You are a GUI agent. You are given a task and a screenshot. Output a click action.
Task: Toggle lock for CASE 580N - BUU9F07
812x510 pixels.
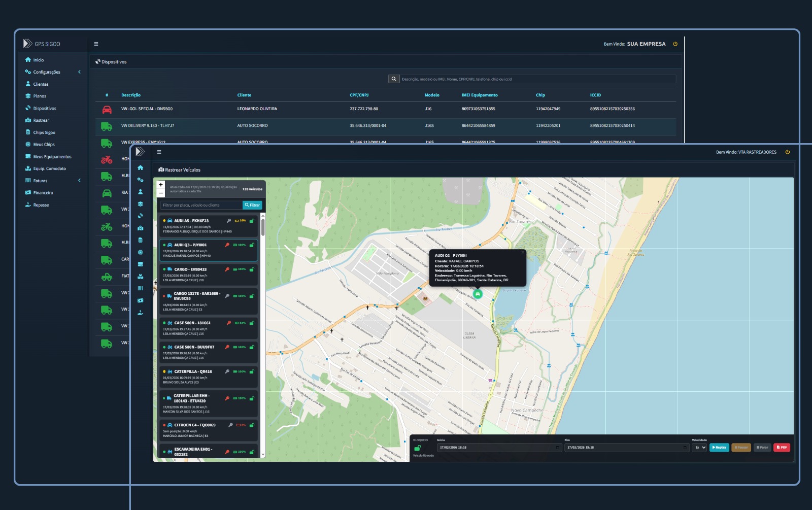pyautogui.click(x=252, y=347)
